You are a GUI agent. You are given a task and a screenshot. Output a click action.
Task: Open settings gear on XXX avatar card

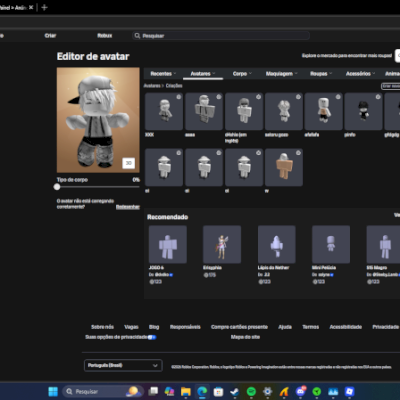click(179, 97)
